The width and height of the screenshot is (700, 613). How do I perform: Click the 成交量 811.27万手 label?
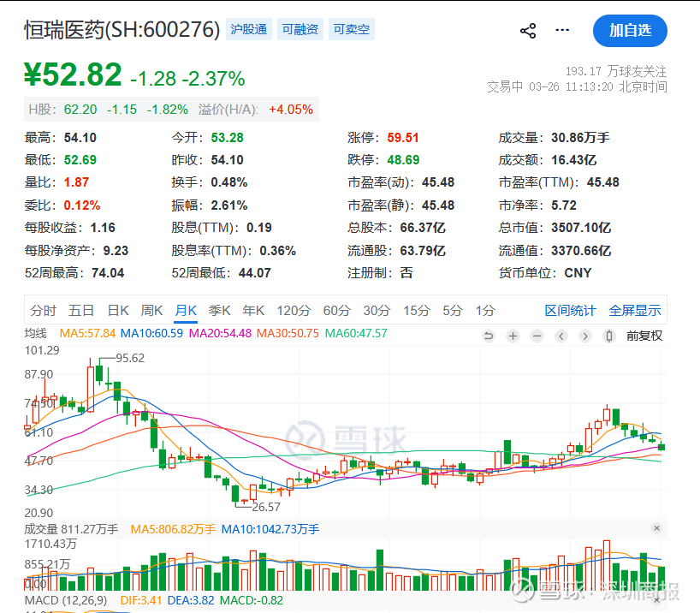(x=71, y=529)
